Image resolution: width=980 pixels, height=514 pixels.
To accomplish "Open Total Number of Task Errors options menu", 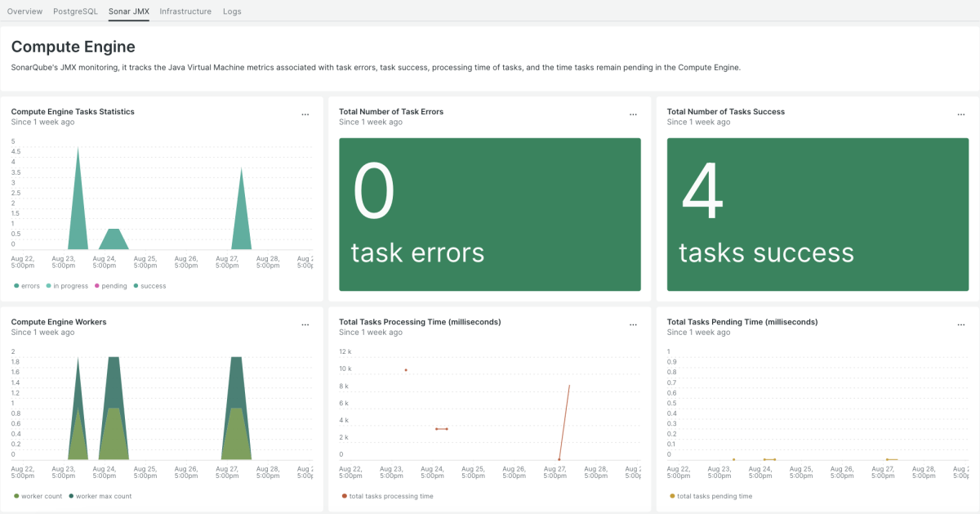I will [633, 115].
